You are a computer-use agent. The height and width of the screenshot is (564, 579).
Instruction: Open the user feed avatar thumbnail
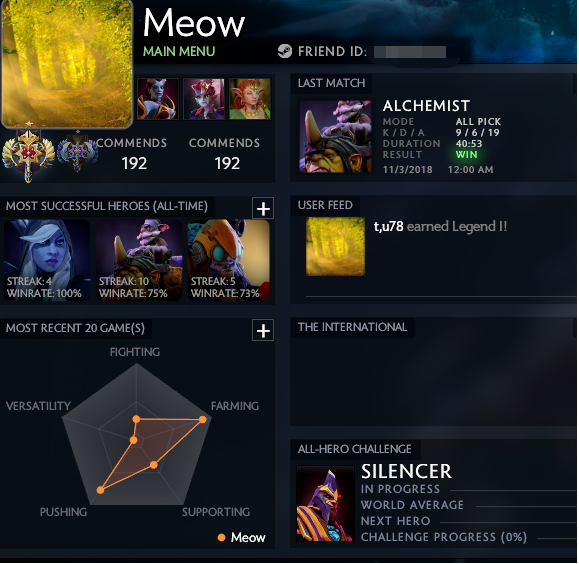(335, 246)
